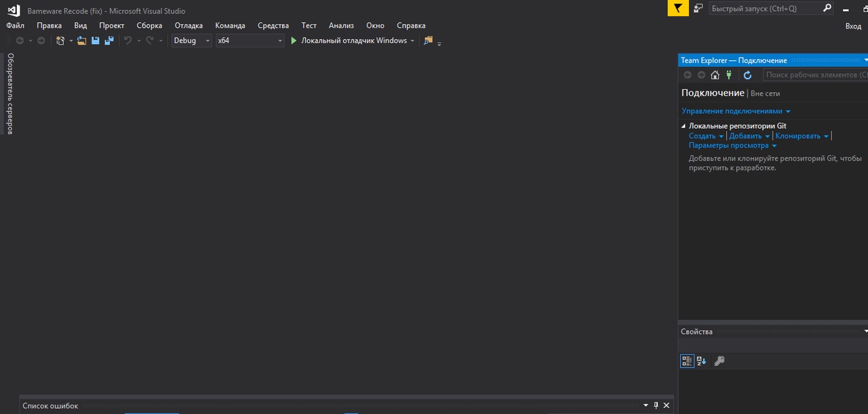Click the Undo arrow icon
This screenshot has height=414, width=868.
(x=127, y=41)
